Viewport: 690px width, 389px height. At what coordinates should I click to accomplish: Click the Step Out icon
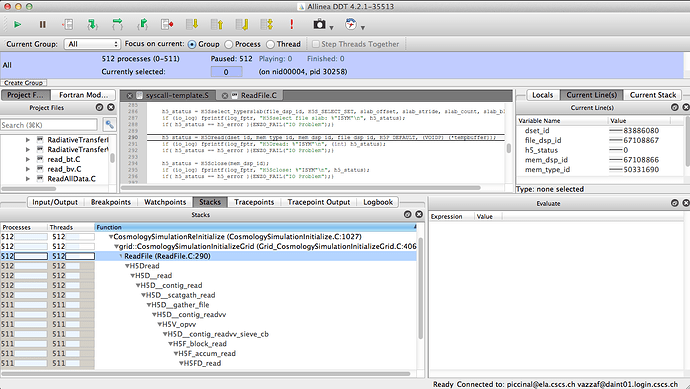click(x=143, y=25)
